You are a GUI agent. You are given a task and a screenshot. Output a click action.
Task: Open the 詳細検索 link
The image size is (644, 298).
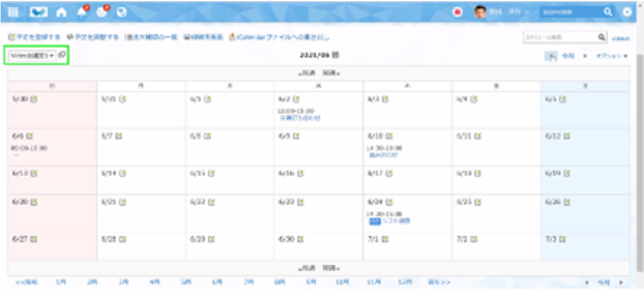tap(620, 38)
